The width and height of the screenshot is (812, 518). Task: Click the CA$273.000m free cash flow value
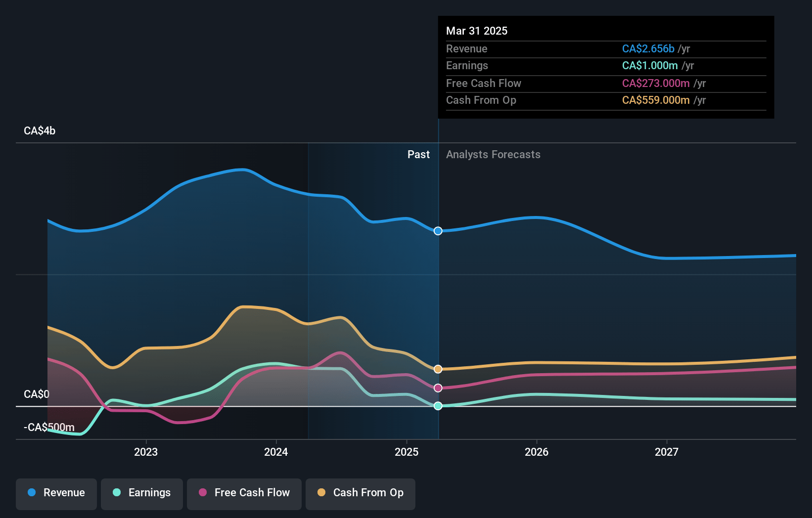pos(656,83)
